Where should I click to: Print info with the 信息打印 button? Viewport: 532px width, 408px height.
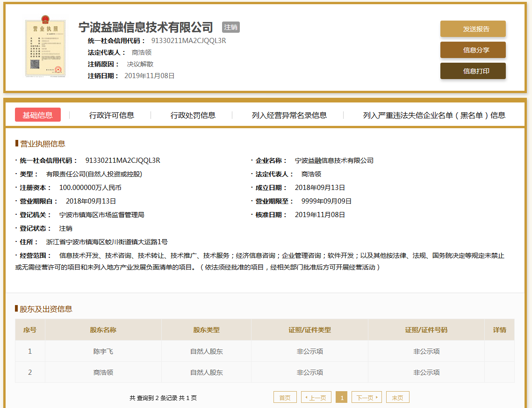pos(473,71)
